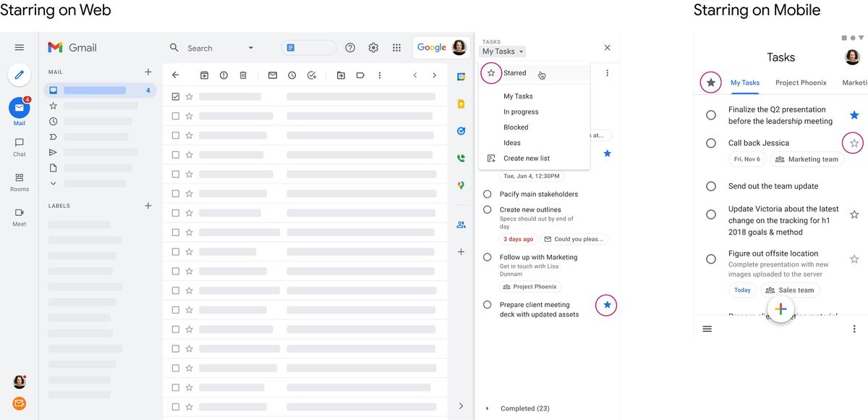Archive the open email
This screenshot has height=420, width=868.
pos(204,75)
